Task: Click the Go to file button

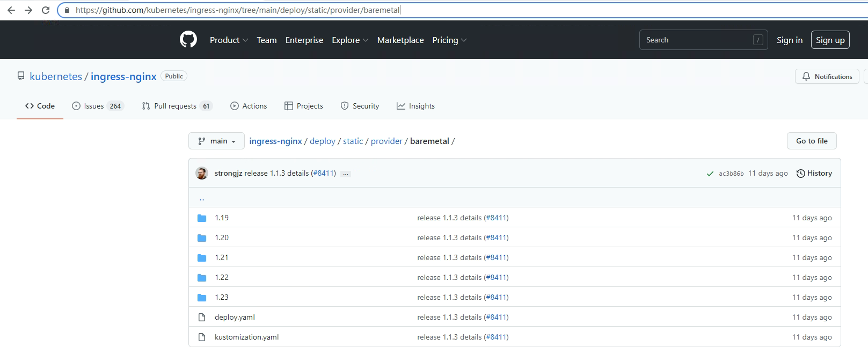Action: click(811, 141)
